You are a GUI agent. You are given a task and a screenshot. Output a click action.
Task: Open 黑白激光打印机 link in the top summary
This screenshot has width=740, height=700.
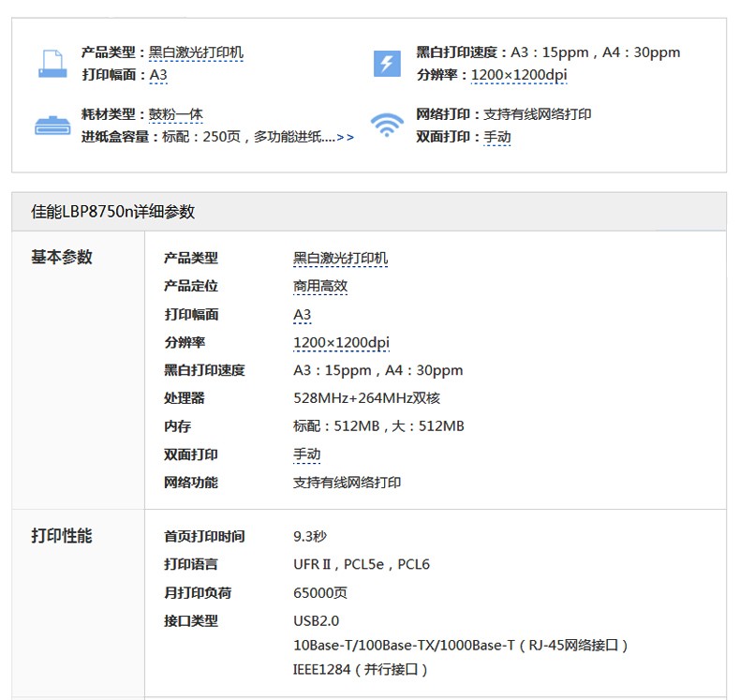pyautogui.click(x=196, y=52)
